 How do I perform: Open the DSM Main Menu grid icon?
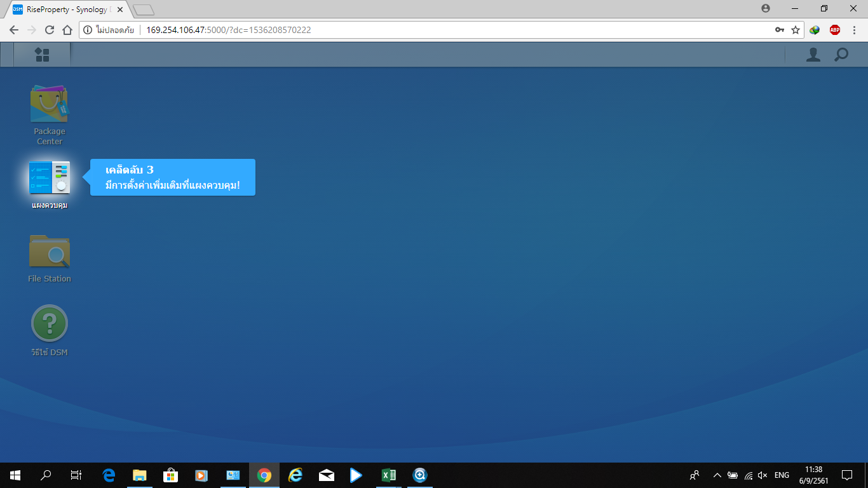click(x=42, y=55)
